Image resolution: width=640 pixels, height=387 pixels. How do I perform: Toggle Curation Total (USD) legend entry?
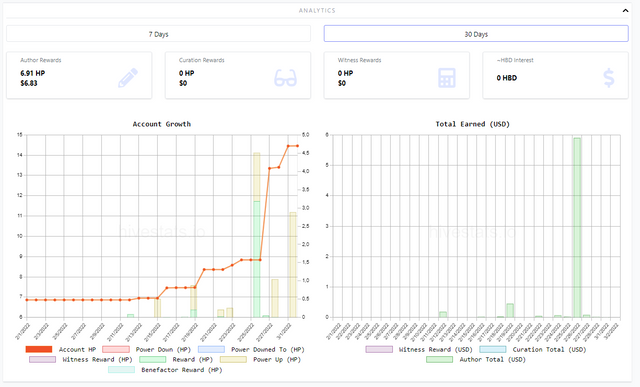pyautogui.click(x=533, y=349)
